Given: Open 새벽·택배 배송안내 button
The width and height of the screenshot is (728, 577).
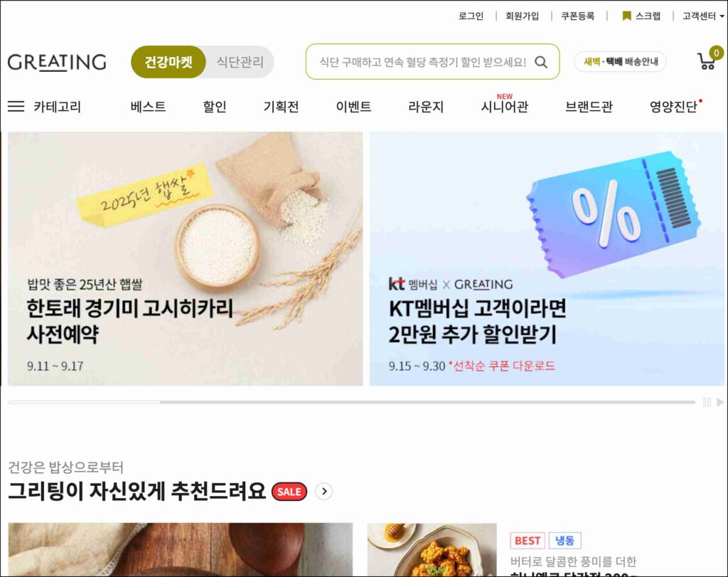Looking at the screenshot, I should coord(620,61).
